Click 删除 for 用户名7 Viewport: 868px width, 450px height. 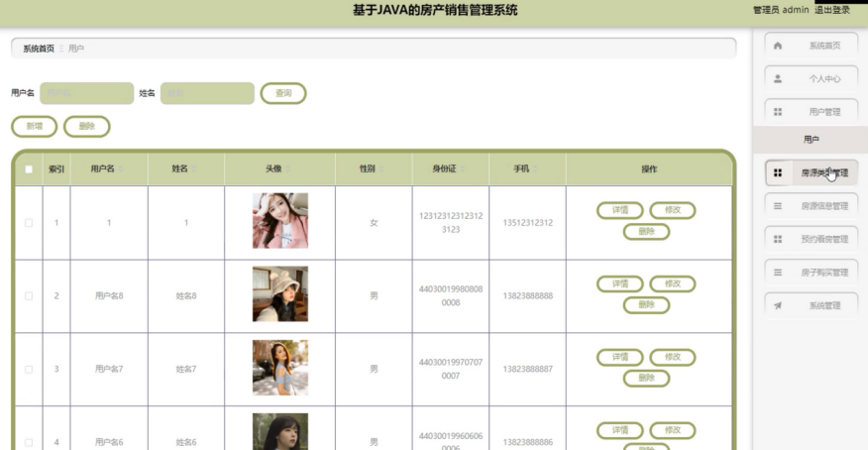coord(647,378)
